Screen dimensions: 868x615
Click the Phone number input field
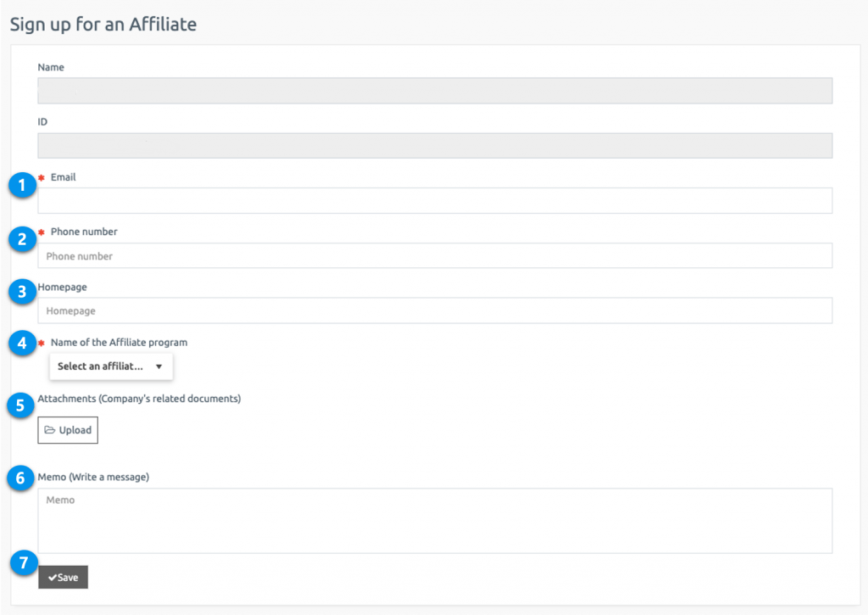[x=434, y=255]
